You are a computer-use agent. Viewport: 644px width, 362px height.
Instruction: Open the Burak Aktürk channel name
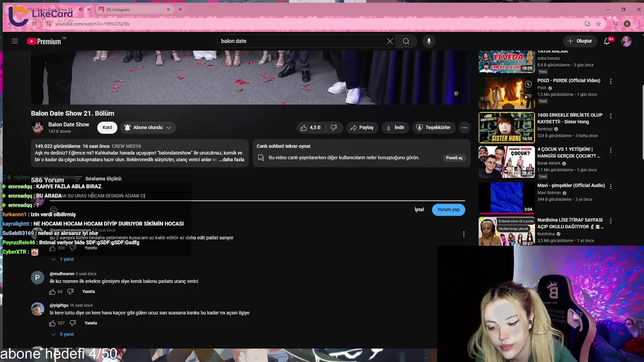click(549, 163)
